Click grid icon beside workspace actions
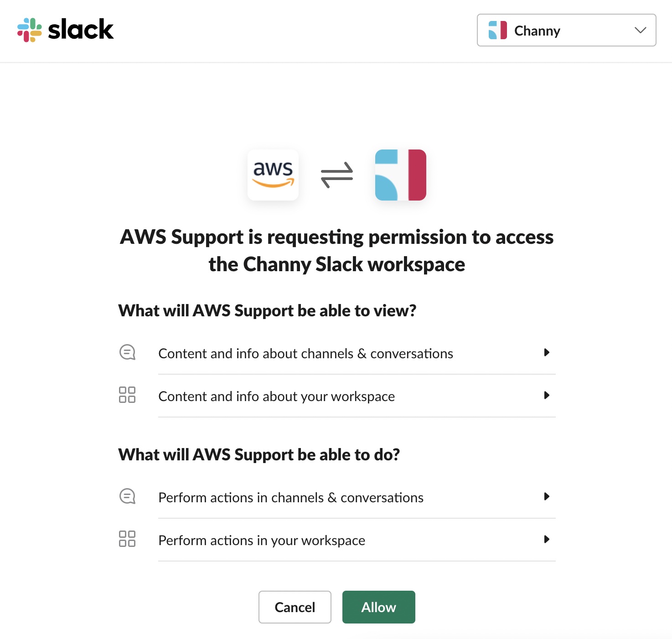Screen dimensions: 672x639 (x=127, y=539)
